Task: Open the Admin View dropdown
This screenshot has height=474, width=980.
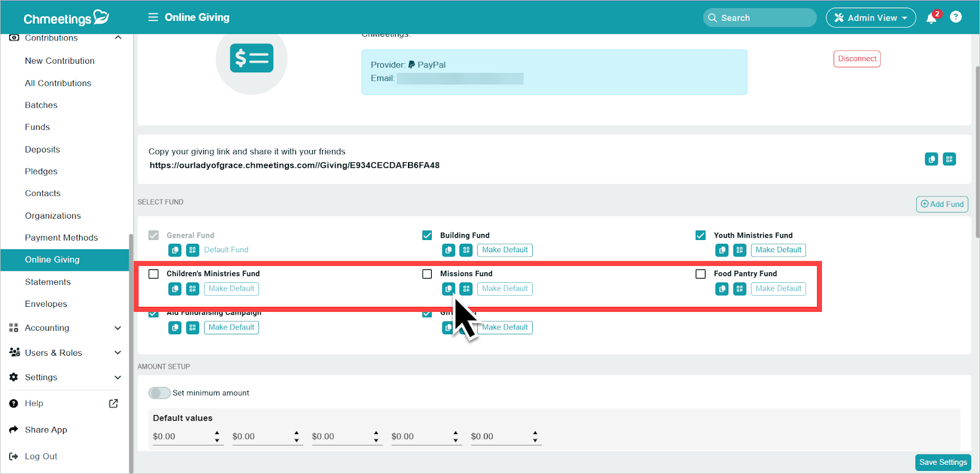Action: (x=870, y=18)
